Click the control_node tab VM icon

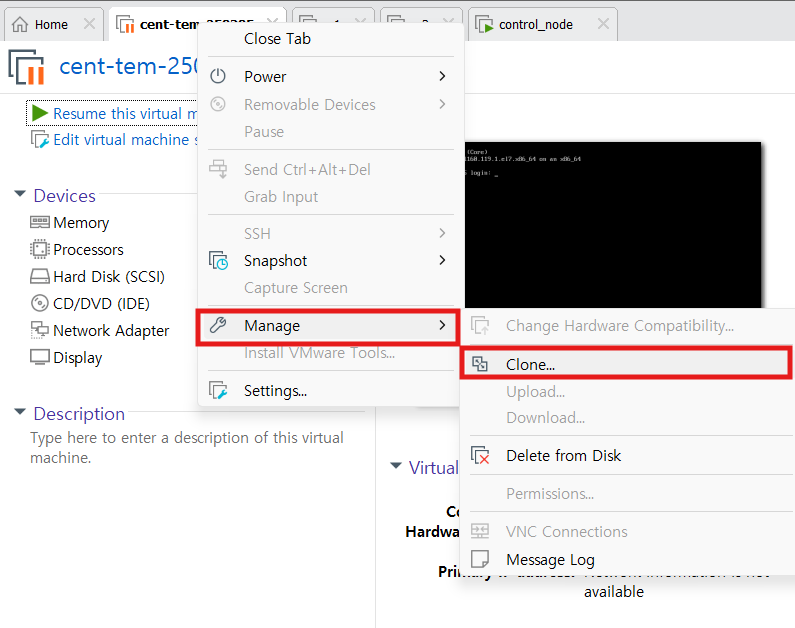(484, 24)
